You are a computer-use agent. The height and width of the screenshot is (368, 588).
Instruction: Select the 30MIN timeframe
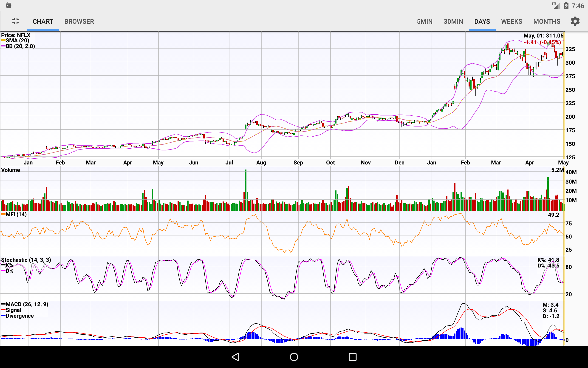click(453, 21)
